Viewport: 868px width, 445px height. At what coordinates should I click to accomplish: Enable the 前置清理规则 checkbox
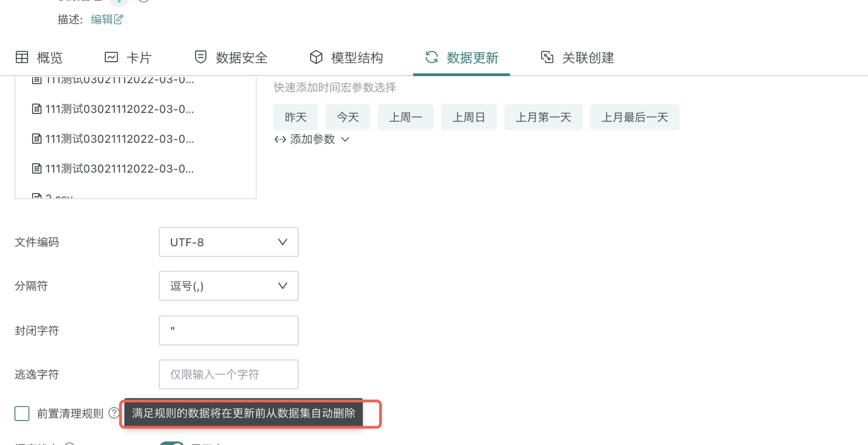(22, 413)
